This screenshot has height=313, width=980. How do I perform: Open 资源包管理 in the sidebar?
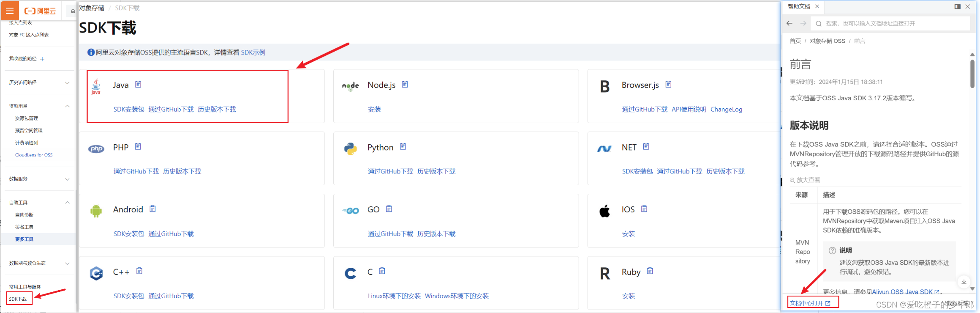(27, 118)
